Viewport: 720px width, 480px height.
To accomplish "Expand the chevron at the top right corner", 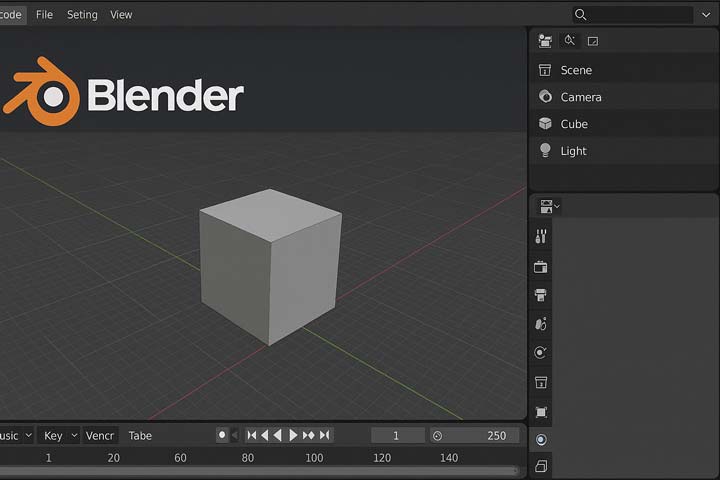I will (706, 15).
